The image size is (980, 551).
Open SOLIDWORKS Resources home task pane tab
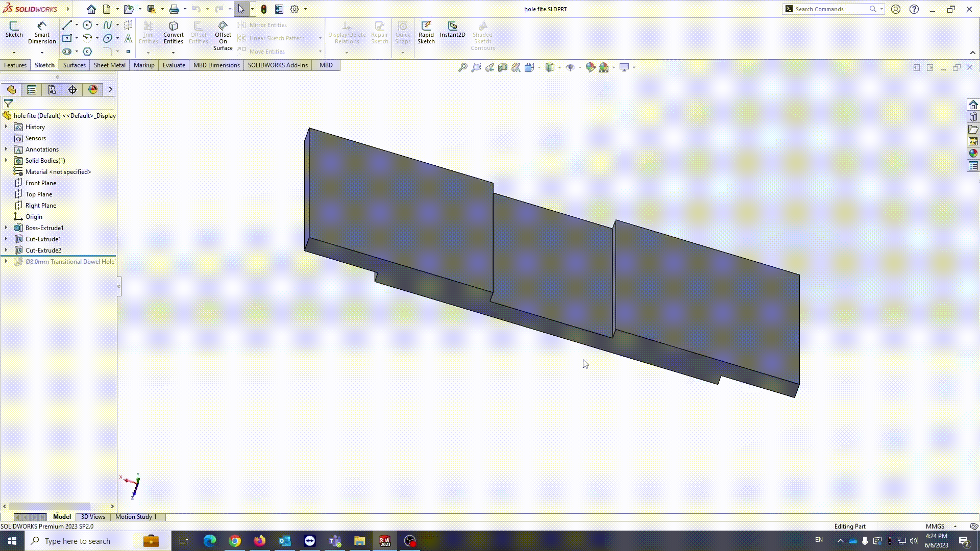(973, 105)
